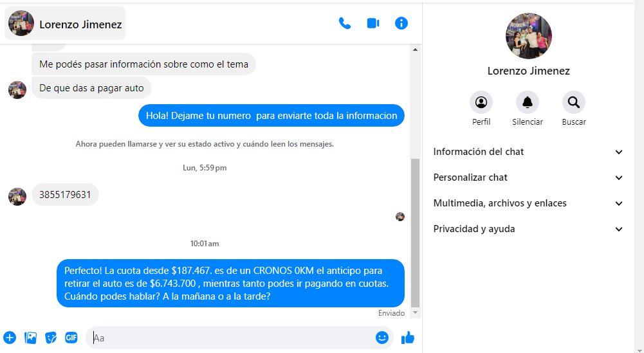Click the chat scrollbar down arrow
Screen dimensions: 644x353
coord(415,312)
